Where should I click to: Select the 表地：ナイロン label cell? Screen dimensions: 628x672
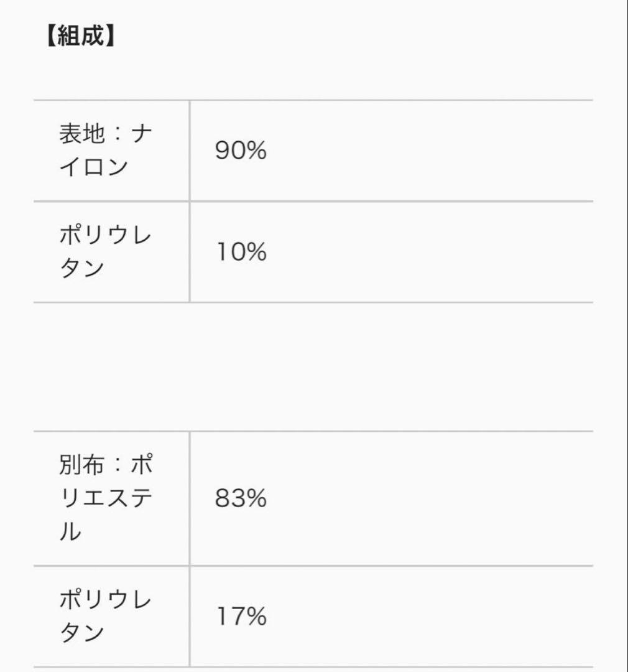(106, 151)
